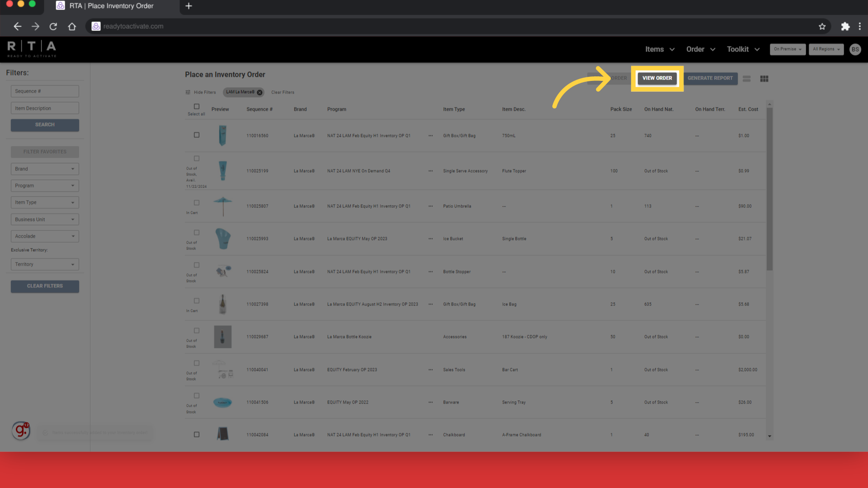Viewport: 868px width, 488px height.
Task: Open more options for item 110025199
Action: click(x=430, y=171)
